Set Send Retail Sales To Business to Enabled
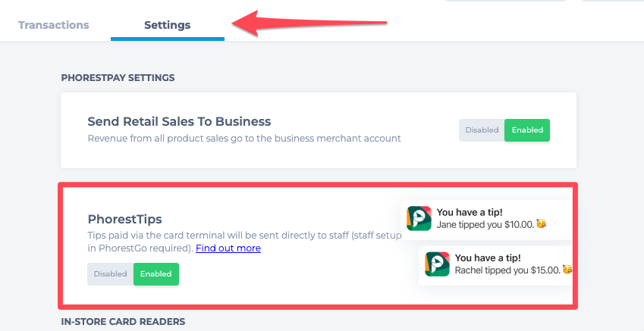The width and height of the screenshot is (644, 331). 527,130
